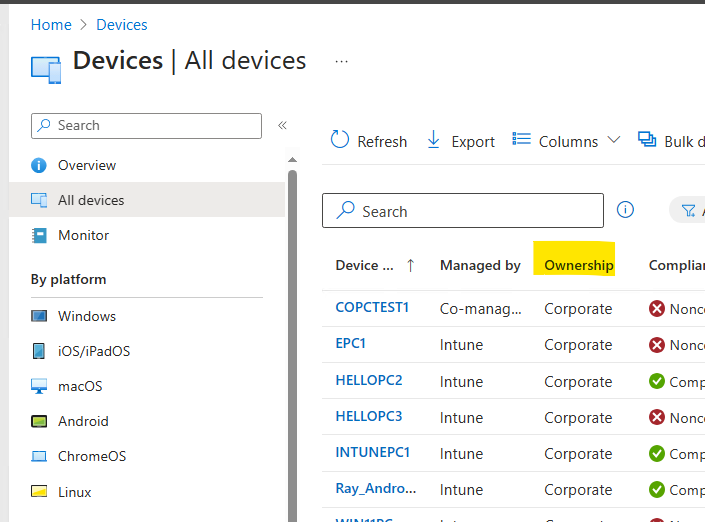Click the Monitor notebook icon
The image size is (705, 522).
39,235
